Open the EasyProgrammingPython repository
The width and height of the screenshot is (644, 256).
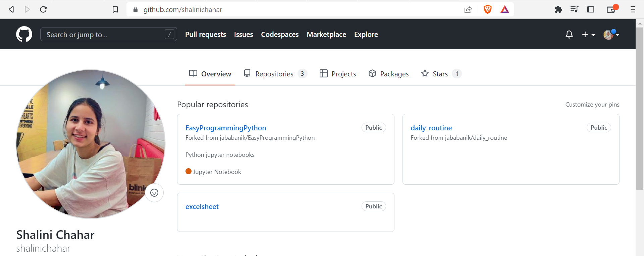click(225, 128)
